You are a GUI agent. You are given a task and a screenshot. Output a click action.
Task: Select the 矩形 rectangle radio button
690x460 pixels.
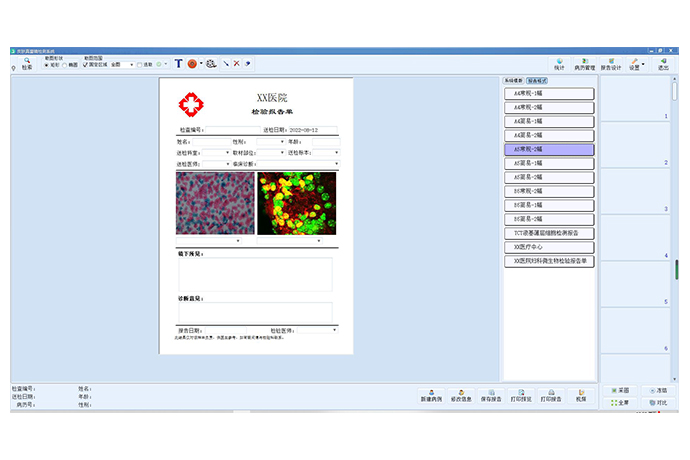coord(45,64)
